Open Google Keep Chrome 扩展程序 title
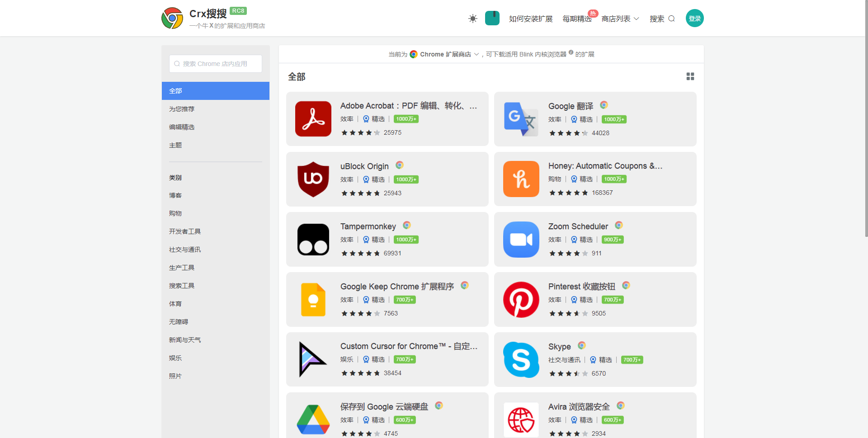Screen dimensions: 868x438 coord(397,287)
